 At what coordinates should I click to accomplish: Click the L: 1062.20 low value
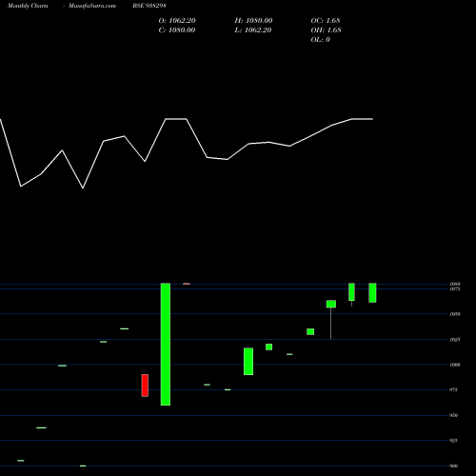click(253, 30)
